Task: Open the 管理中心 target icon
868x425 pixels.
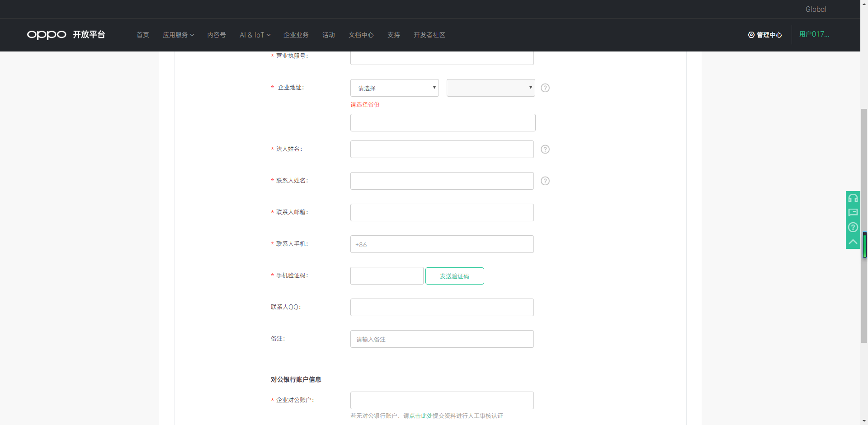Action: 751,35
